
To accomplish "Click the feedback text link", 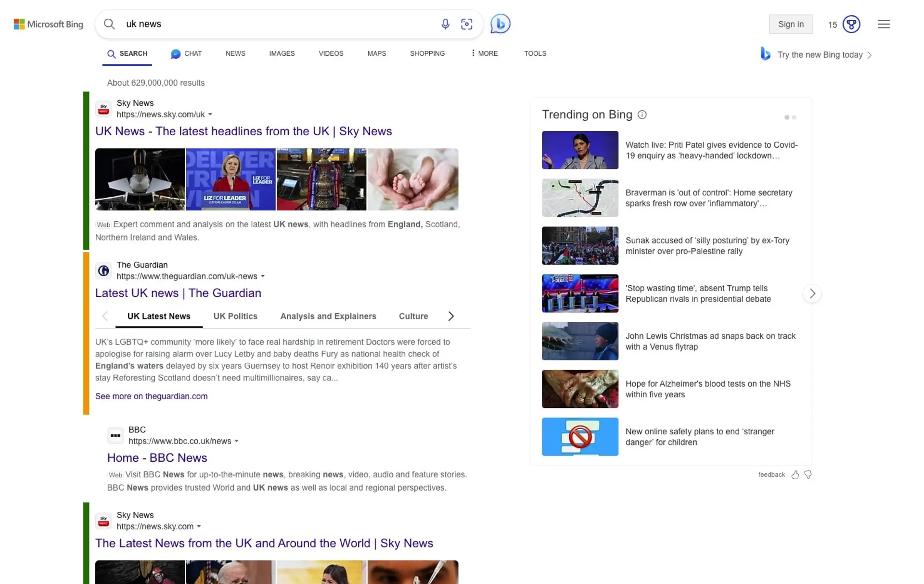I will click(x=771, y=475).
